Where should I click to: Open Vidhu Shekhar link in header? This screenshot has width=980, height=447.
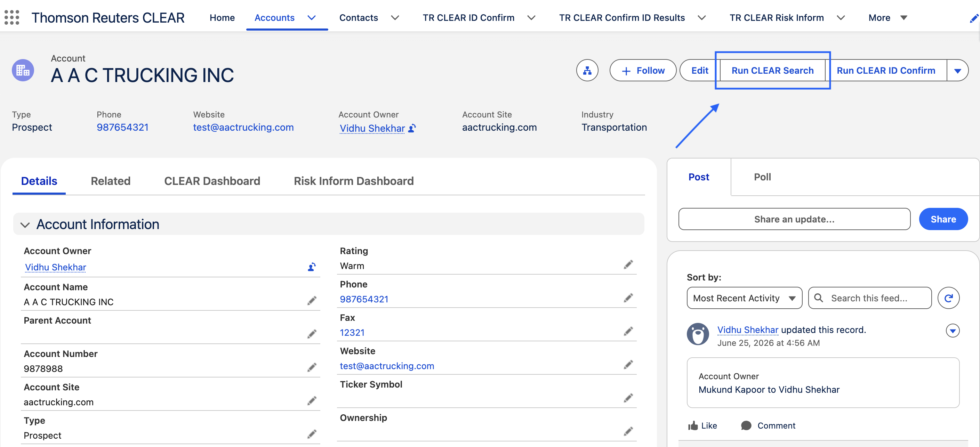coord(372,129)
